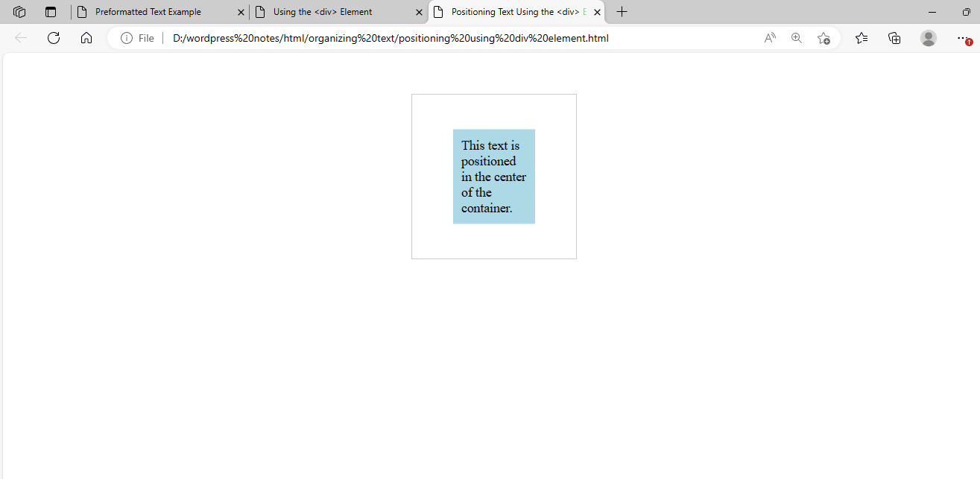Open the Zoom magnifier icon in the address bar
Viewport: 980px width, 479px height.
point(797,38)
